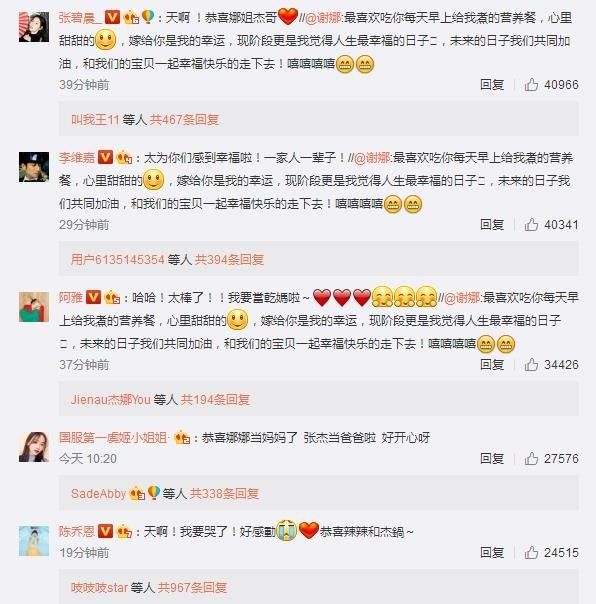Open replier link 叫我王11
This screenshot has height=604, width=596.
(95, 119)
